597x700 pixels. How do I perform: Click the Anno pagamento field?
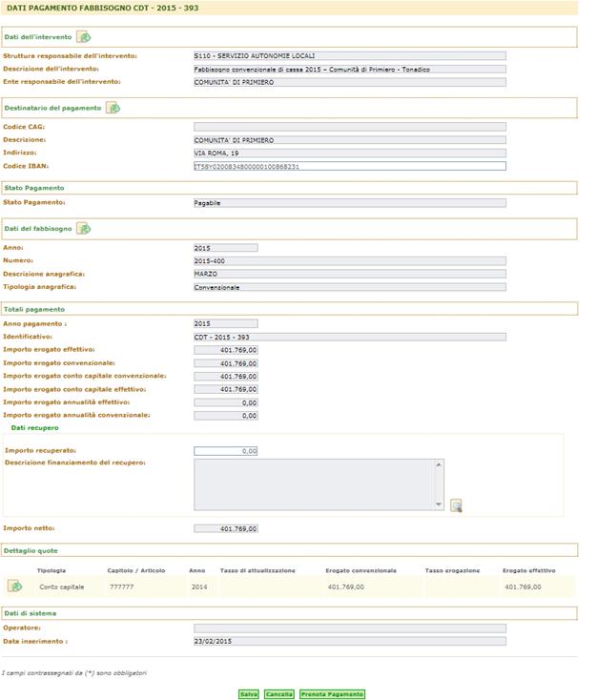point(225,323)
